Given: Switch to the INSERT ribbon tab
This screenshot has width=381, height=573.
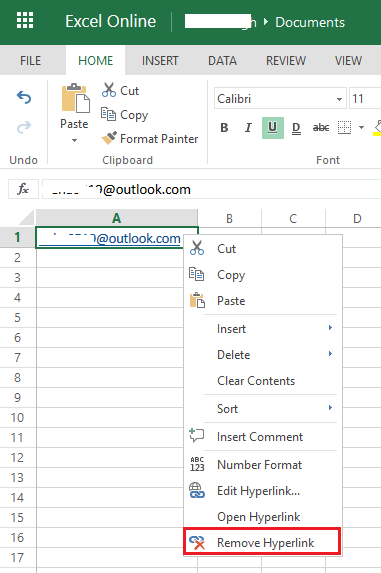Looking at the screenshot, I should click(160, 60).
